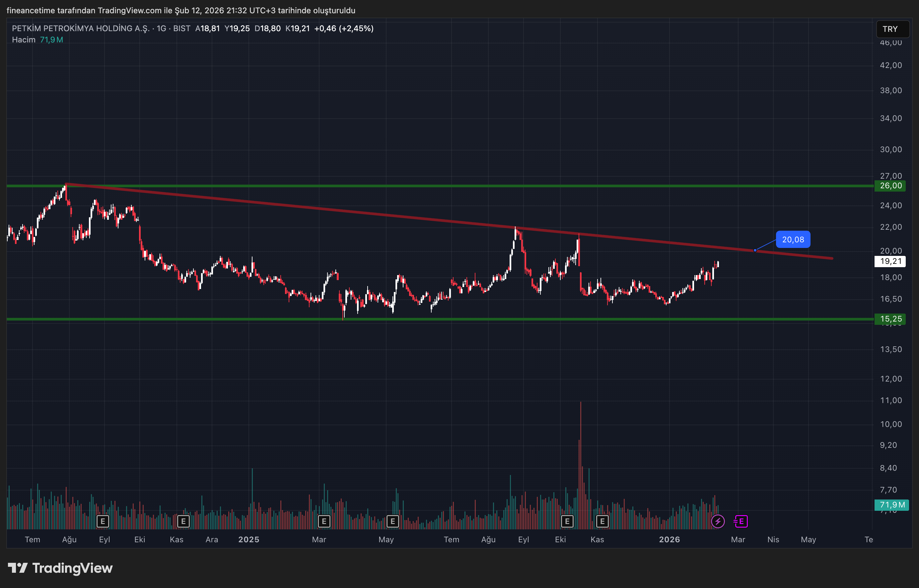The width and height of the screenshot is (919, 588).
Task: Click the E earnings marker below Kas 2024
Action: [184, 521]
